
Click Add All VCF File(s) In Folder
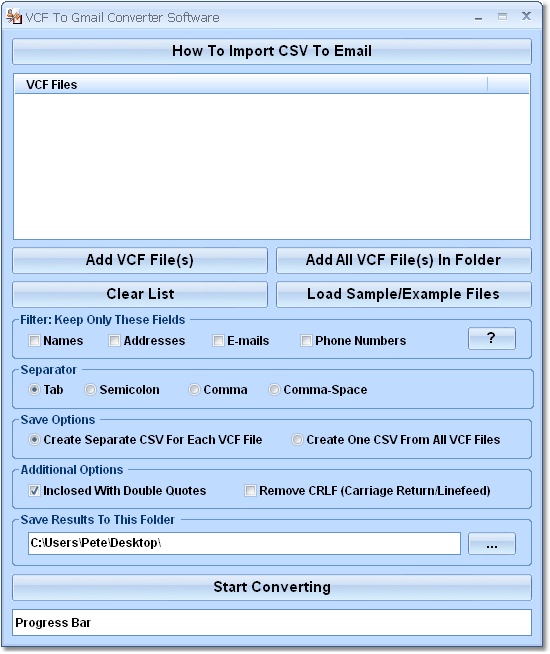click(x=404, y=260)
